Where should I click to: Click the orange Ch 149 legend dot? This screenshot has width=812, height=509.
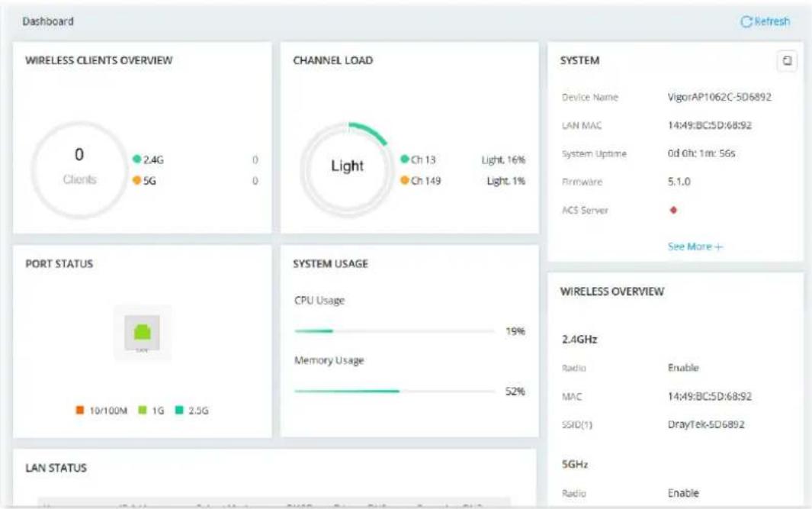coord(404,180)
